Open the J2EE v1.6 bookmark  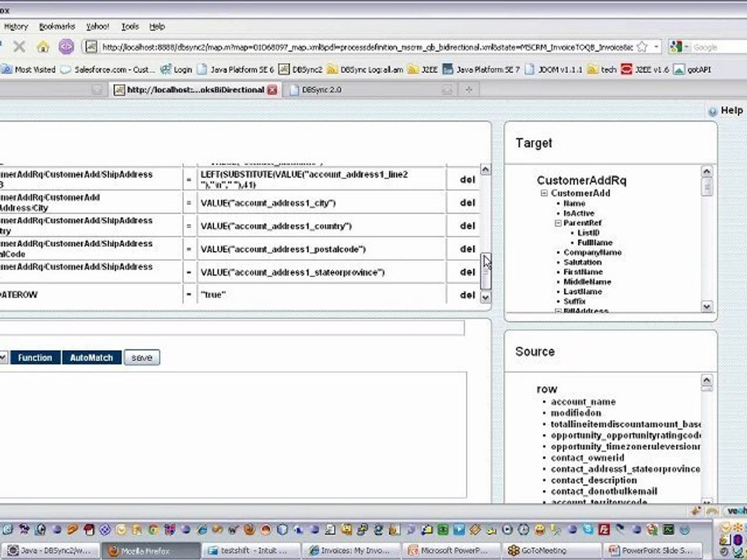coord(645,69)
